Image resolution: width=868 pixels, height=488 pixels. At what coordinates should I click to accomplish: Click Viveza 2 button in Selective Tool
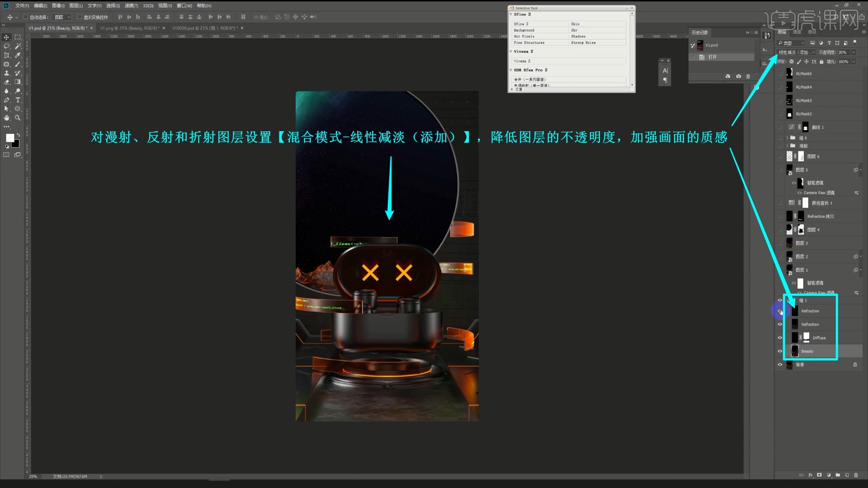569,61
